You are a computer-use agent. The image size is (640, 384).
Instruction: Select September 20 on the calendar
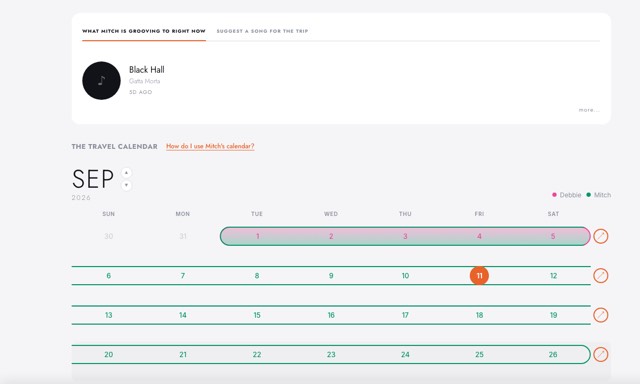[x=109, y=355]
